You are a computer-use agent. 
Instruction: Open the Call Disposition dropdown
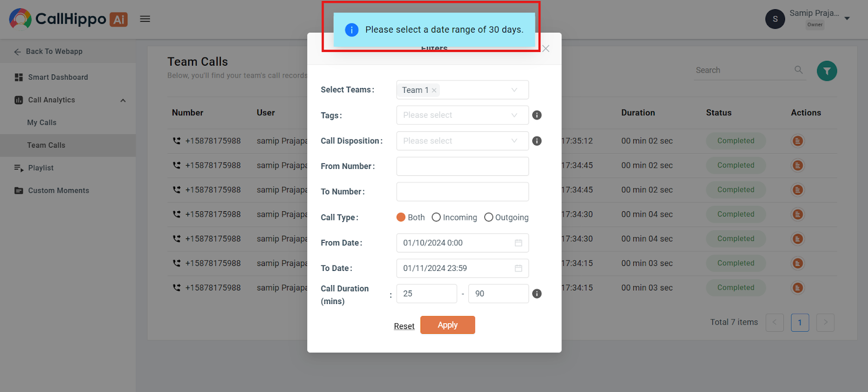[x=463, y=141]
